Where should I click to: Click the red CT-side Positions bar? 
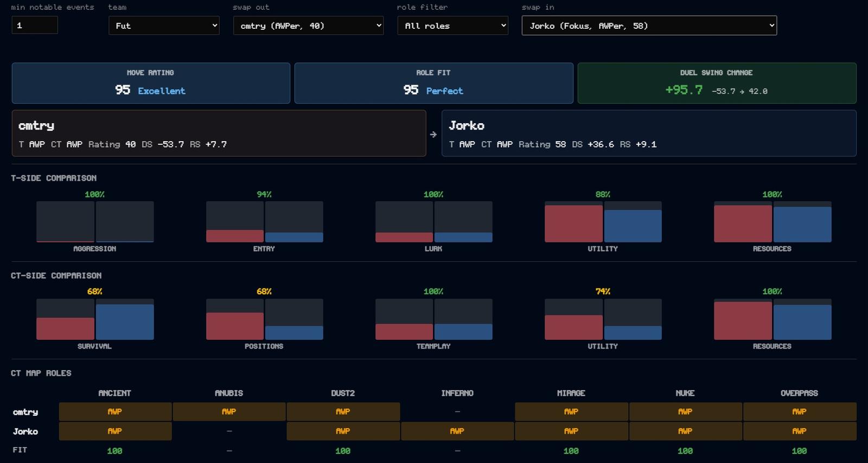235,326
